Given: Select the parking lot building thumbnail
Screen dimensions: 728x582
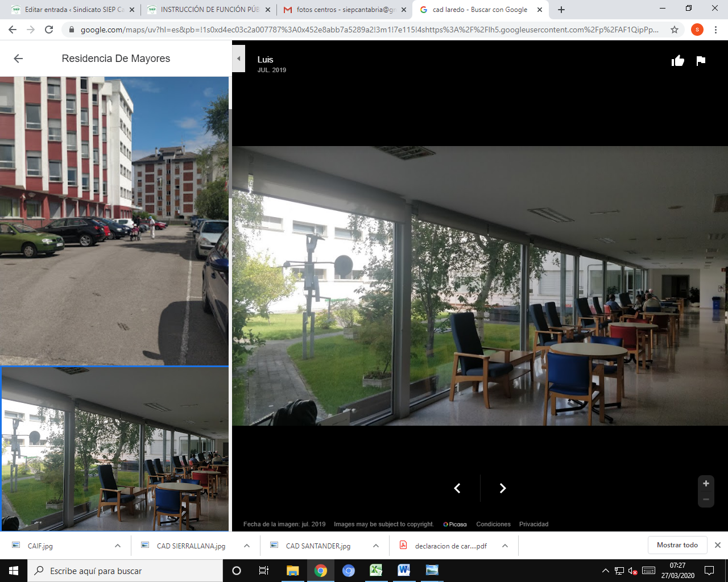Looking at the screenshot, I should (114, 221).
